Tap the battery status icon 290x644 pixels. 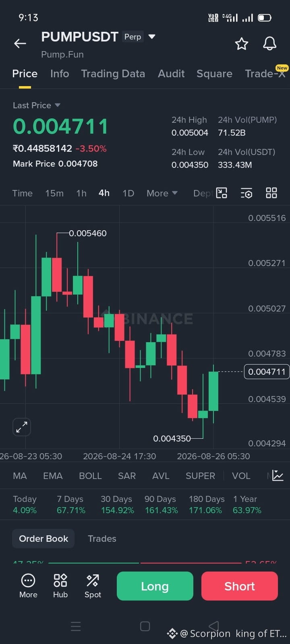coord(265,18)
